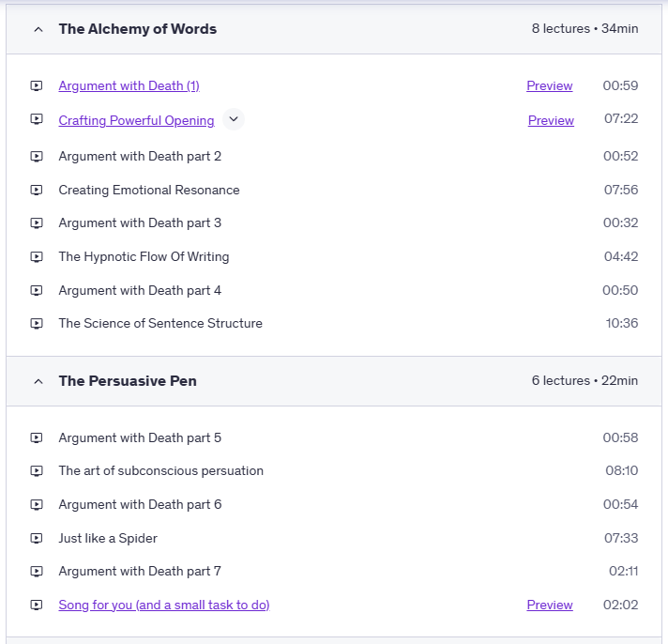668x644 pixels.
Task: Click video icon beside Creating Emotional Resonance
Action: coord(37,190)
